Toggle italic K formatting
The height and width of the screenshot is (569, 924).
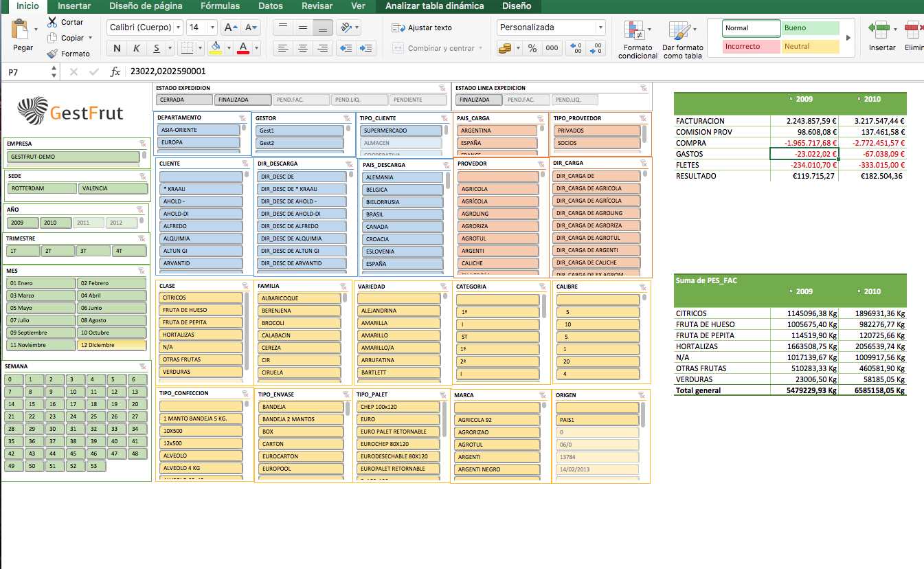click(137, 48)
